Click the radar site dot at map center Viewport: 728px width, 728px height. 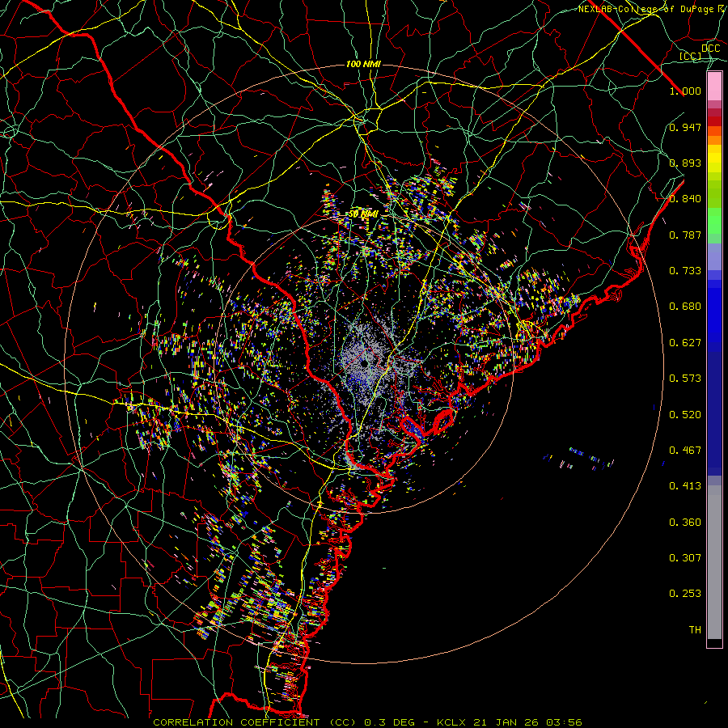(x=365, y=363)
